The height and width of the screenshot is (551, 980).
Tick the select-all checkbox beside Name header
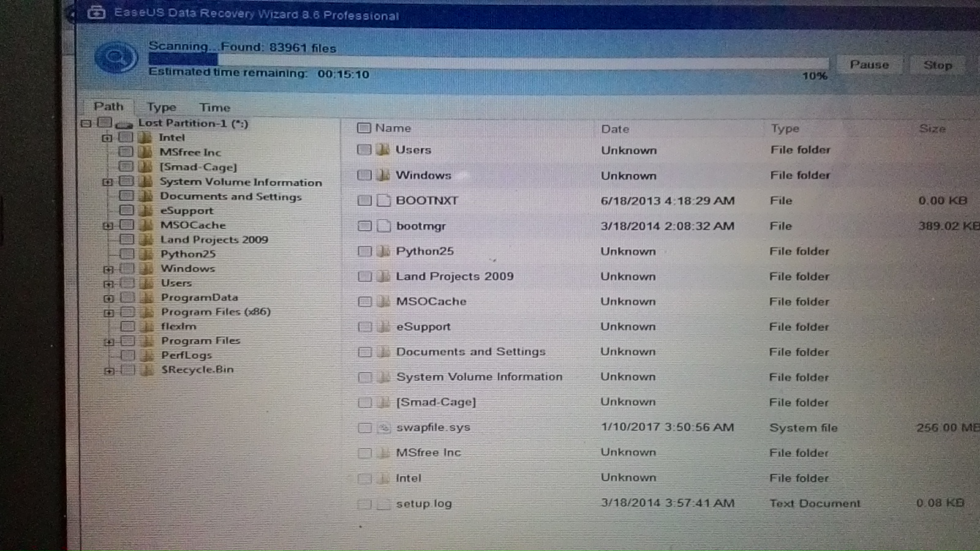[364, 128]
